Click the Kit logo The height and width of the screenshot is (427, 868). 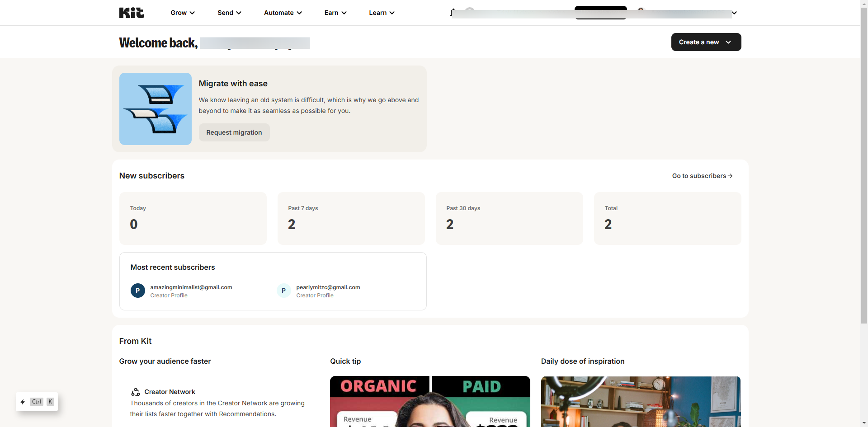pyautogui.click(x=132, y=13)
